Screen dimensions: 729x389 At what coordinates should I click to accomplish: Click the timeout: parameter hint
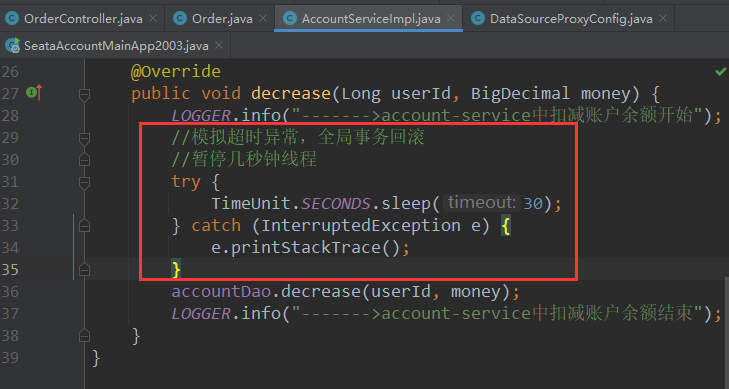[482, 203]
